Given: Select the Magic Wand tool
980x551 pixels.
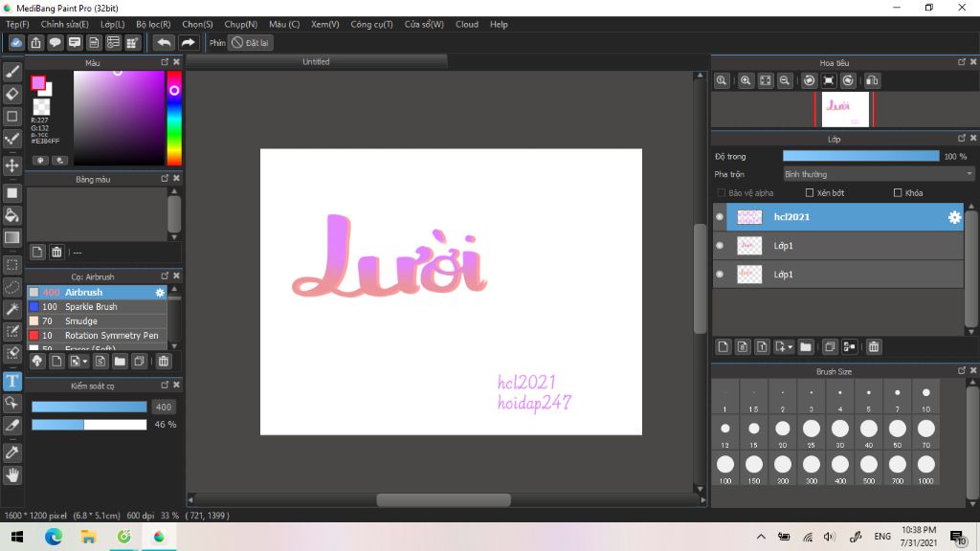Looking at the screenshot, I should point(11,309).
